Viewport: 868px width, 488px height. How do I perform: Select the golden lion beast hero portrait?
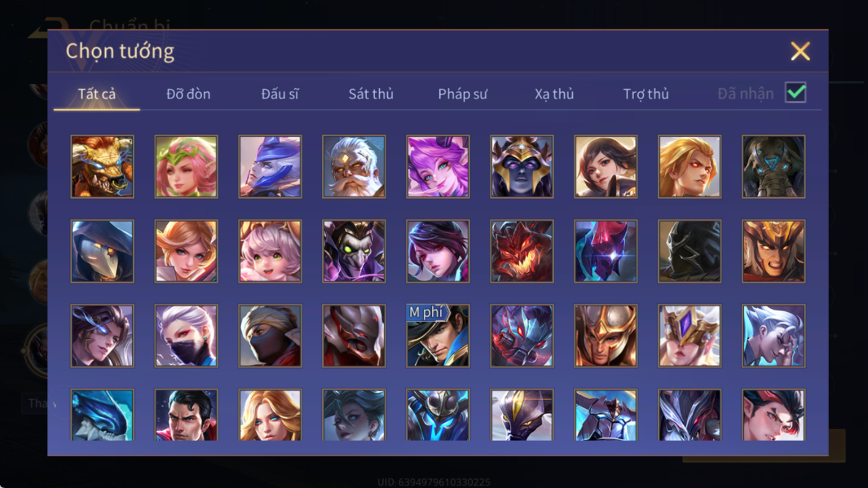point(102,166)
